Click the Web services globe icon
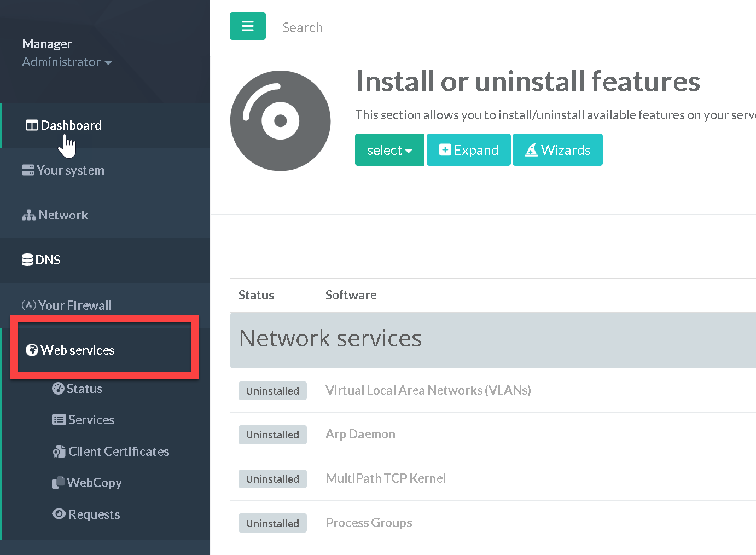Viewport: 756px width, 555px height. click(32, 350)
